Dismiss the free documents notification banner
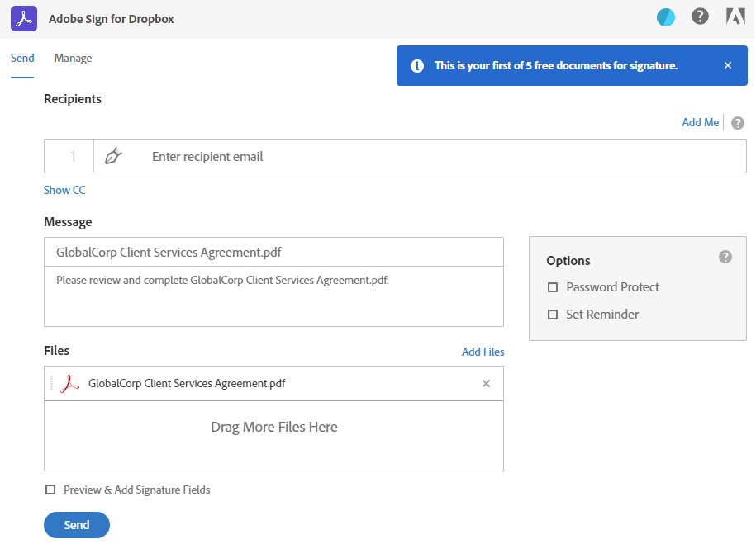Viewport: 756px width, 544px height. (x=728, y=65)
